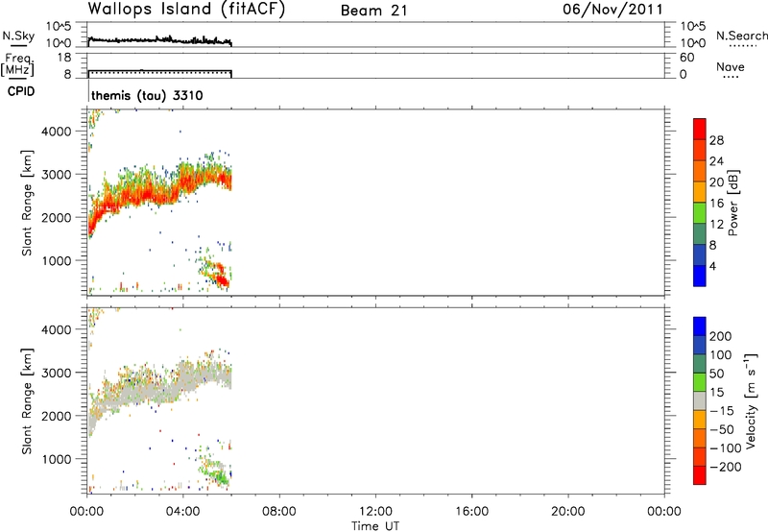Click the "4000" tick in the power panel
Viewport: 768px width, 532px height.
coord(56,132)
